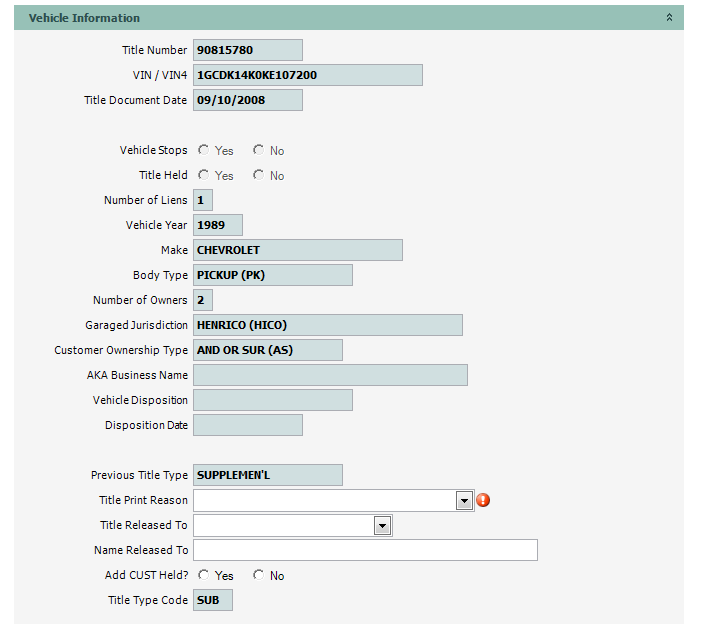This screenshot has width=708, height=633.
Task: Click the Title Number field
Action: tap(247, 50)
